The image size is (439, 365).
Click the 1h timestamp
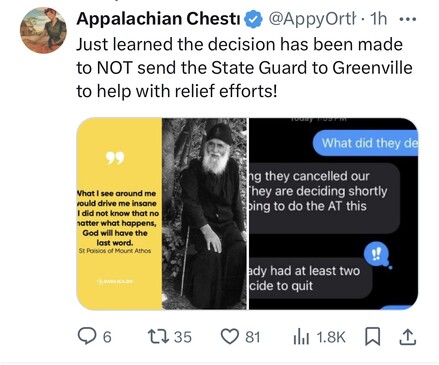pyautogui.click(x=378, y=19)
